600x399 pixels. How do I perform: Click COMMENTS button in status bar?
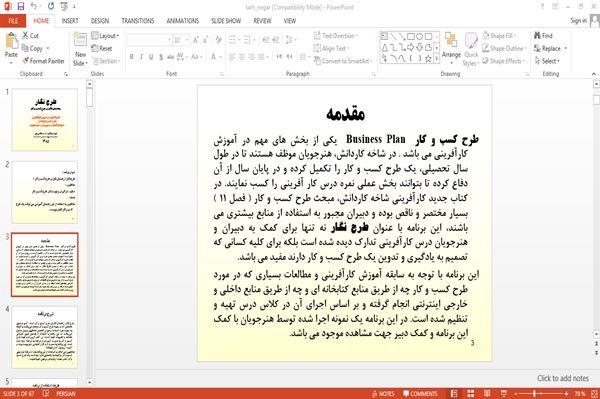[x=420, y=394]
